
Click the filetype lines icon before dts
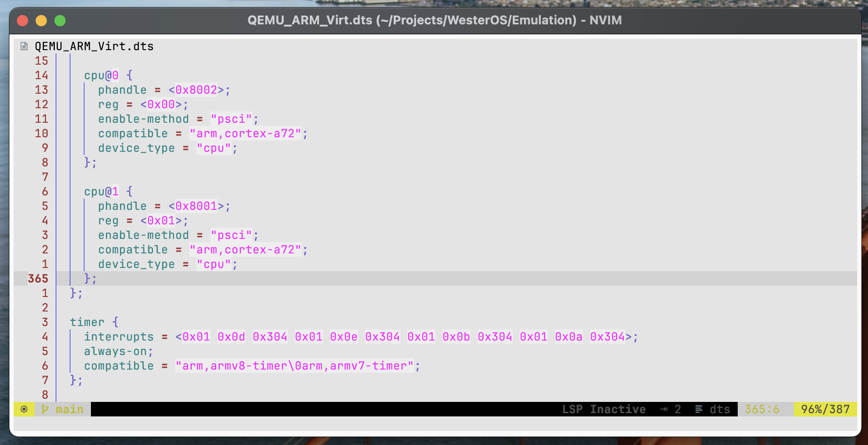(698, 409)
